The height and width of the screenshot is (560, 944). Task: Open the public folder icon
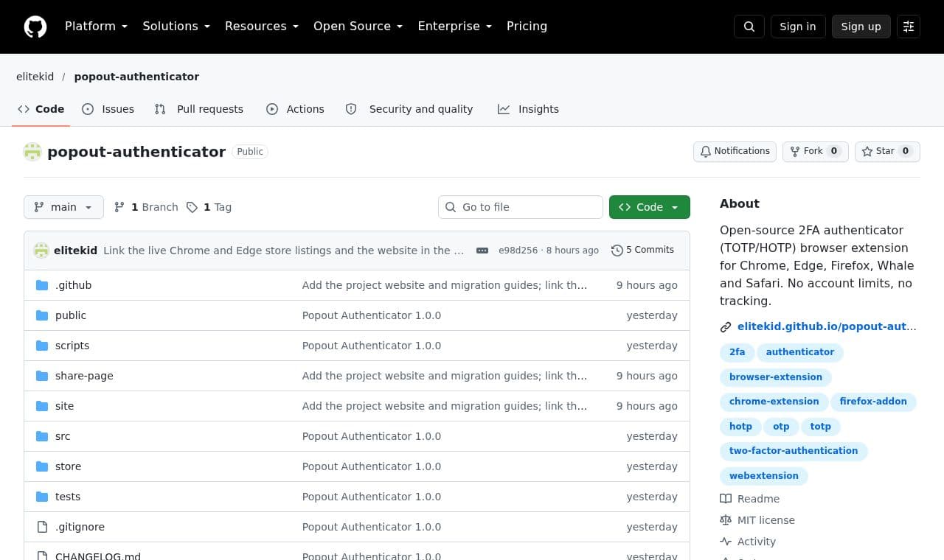click(42, 315)
